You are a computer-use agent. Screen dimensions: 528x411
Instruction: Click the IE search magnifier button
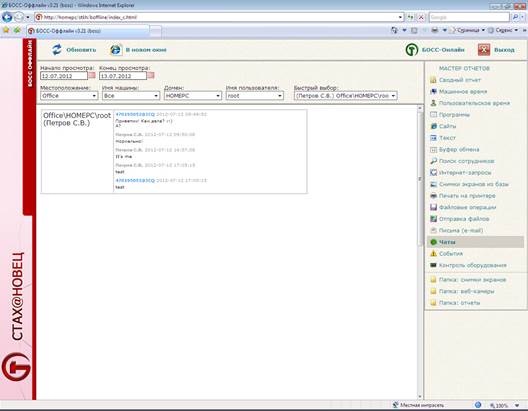tap(516, 17)
